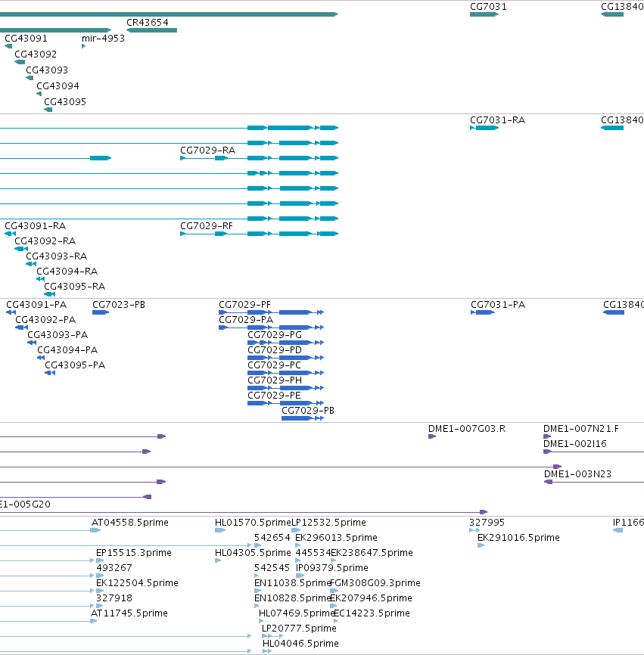Viewport: 644px width, 655px height.
Task: Select the AT11745.5prime EST label
Action: point(129,613)
